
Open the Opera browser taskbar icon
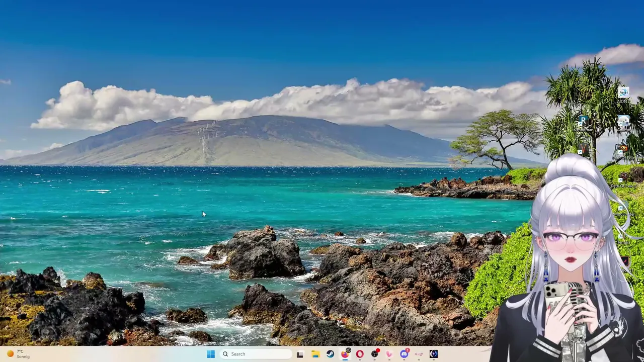click(x=360, y=354)
